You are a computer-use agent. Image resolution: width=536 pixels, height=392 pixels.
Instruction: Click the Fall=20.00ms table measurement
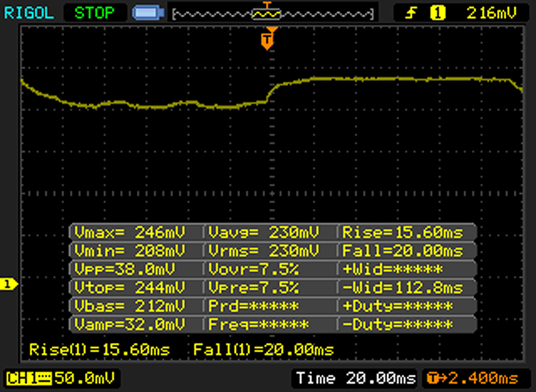[403, 251]
